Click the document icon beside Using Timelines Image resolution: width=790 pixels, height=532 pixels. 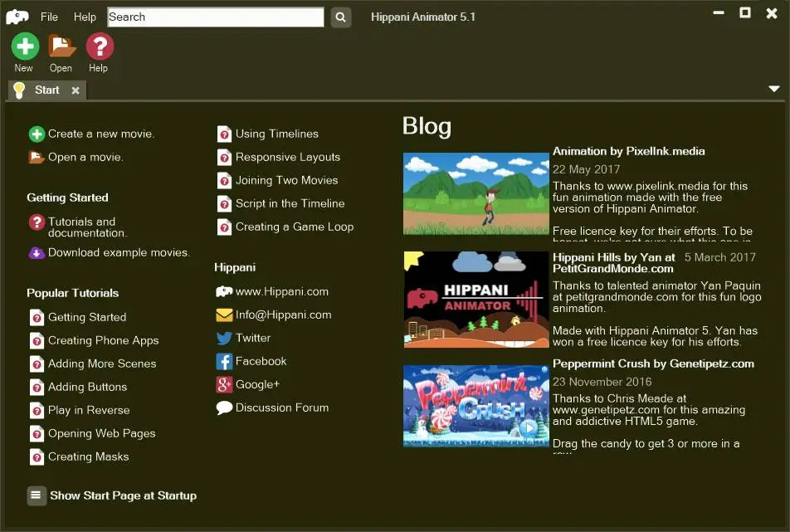tap(224, 134)
